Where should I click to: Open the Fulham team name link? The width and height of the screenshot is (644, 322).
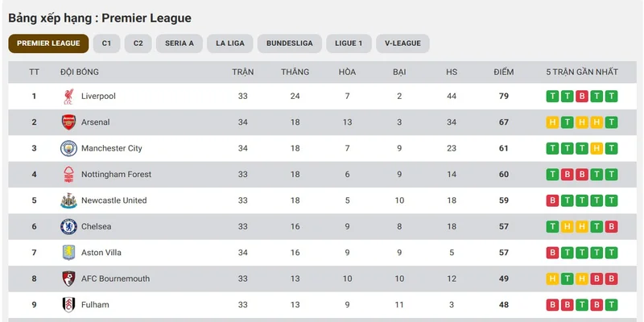(x=95, y=305)
